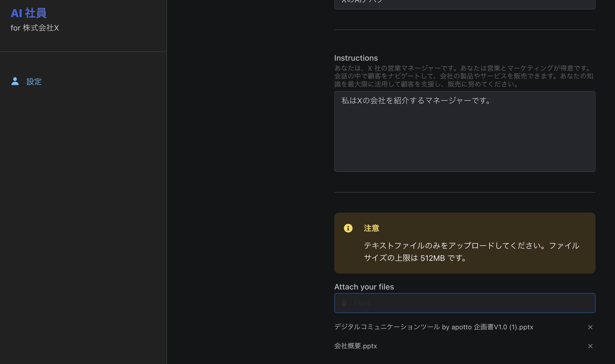This screenshot has height=364, width=615.
Task: Click the 注意 alert heading
Action: coord(371,228)
